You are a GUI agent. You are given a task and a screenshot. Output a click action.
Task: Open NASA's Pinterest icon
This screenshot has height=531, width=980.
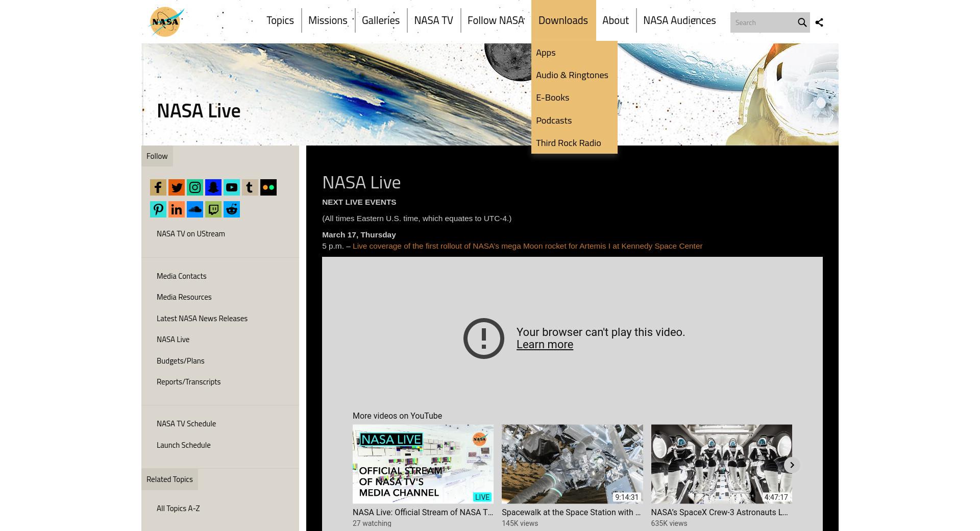[x=158, y=209]
